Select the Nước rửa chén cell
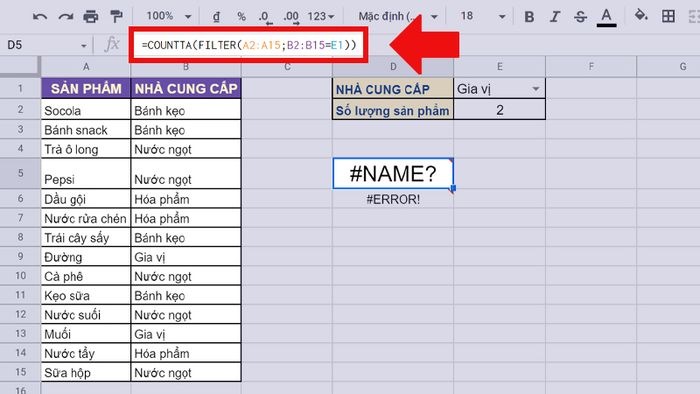 [x=86, y=218]
